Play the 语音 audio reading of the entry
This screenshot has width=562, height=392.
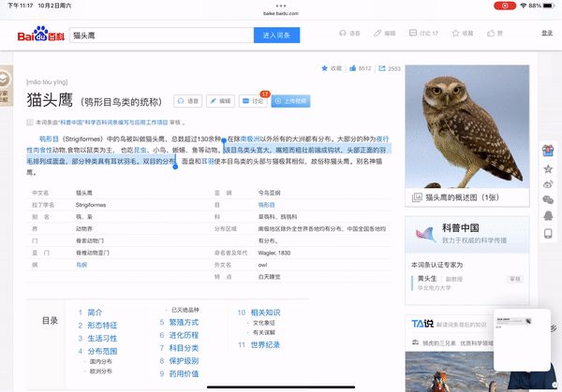188,99
